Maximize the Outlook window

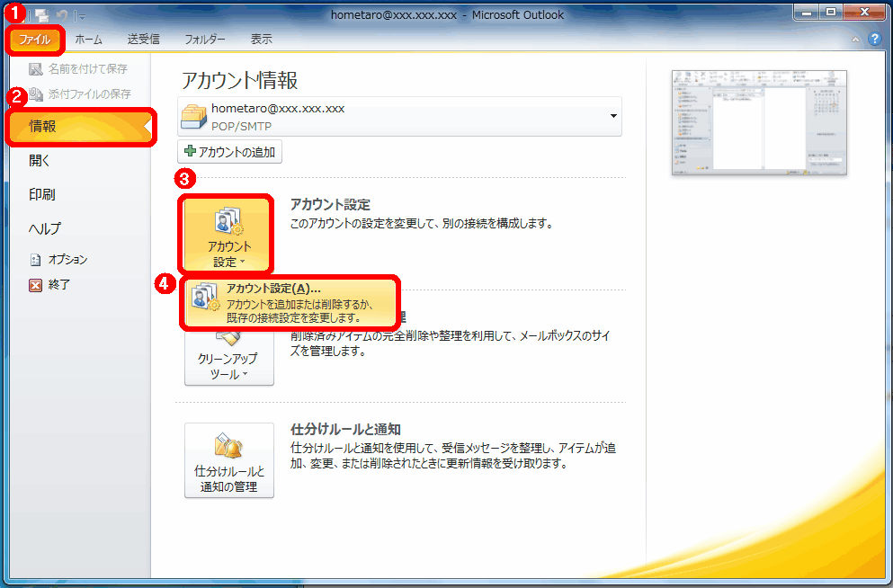click(831, 13)
